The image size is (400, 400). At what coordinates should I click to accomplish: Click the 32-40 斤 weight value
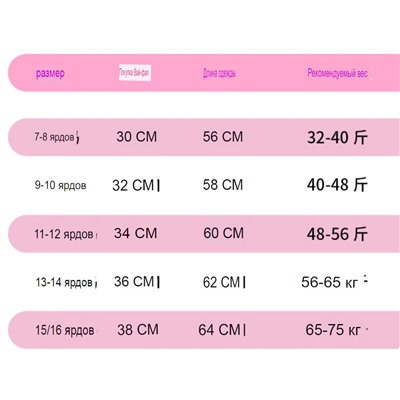337,137
